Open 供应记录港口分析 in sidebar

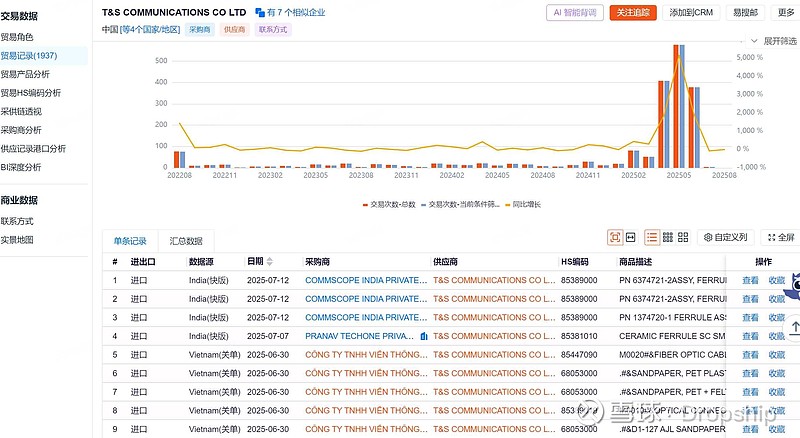coord(33,149)
